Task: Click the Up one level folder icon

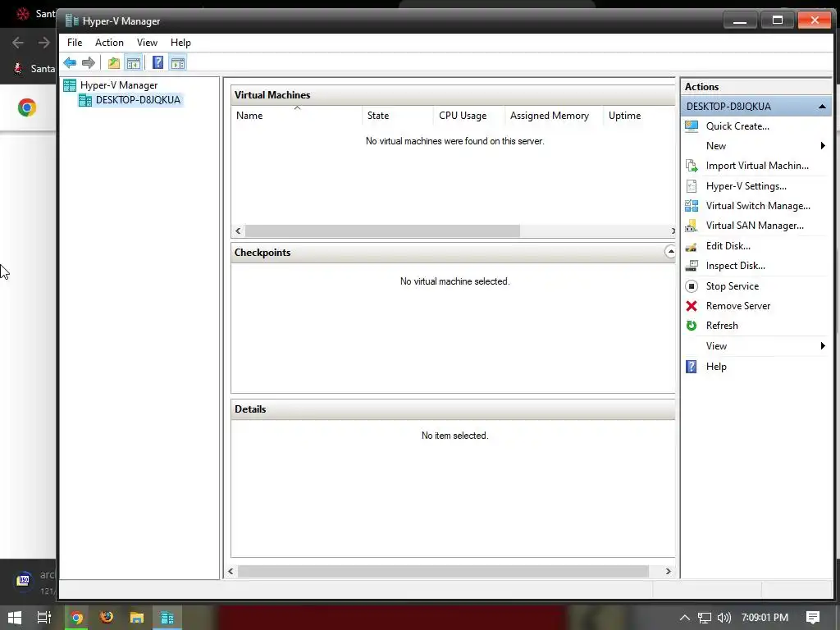Action: [x=113, y=62]
